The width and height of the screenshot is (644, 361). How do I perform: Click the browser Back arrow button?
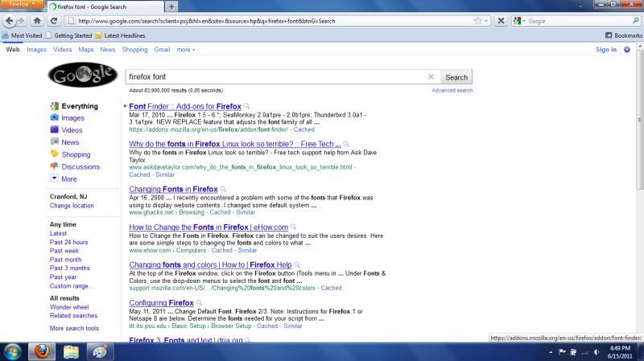pyautogui.click(x=10, y=21)
